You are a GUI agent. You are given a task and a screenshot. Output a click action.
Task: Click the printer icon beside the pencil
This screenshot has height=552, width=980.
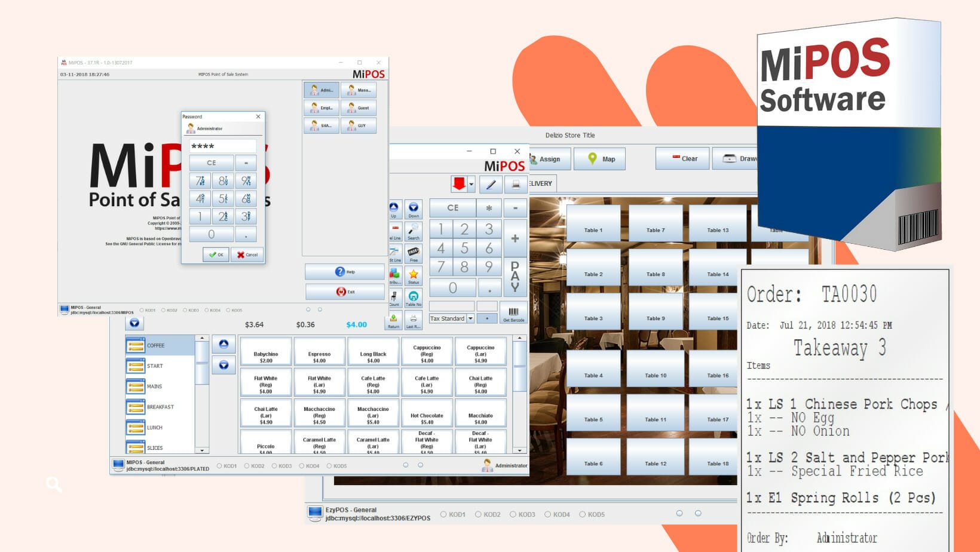coord(516,185)
